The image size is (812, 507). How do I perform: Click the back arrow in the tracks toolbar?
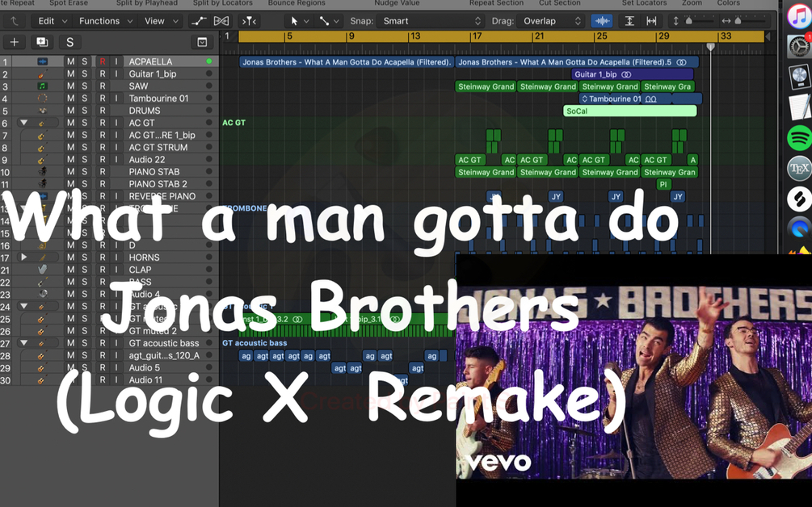[14, 21]
